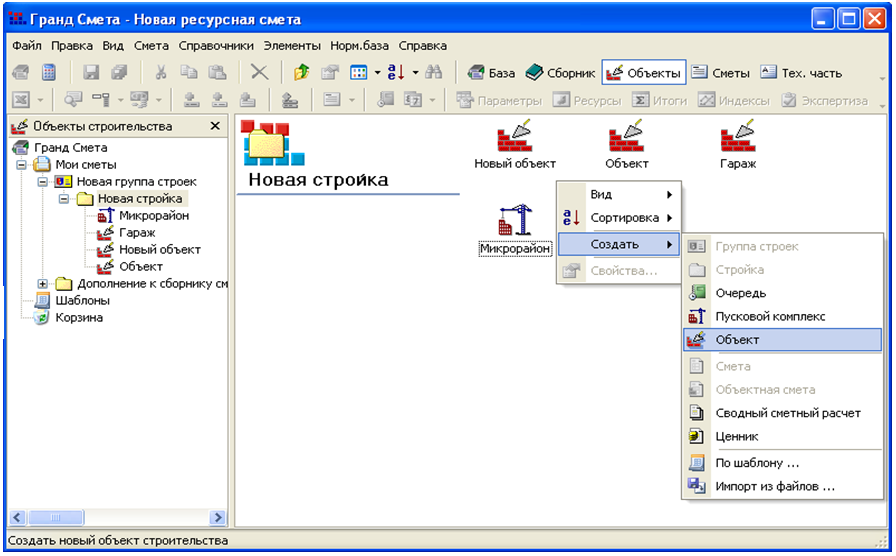Screen dimensions: 896x556
Task: Collapse Новая стройка tree node
Action: pyautogui.click(x=63, y=199)
